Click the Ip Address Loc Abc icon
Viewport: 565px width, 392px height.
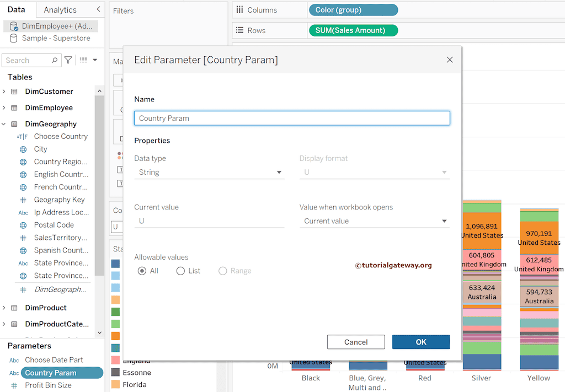23,213
